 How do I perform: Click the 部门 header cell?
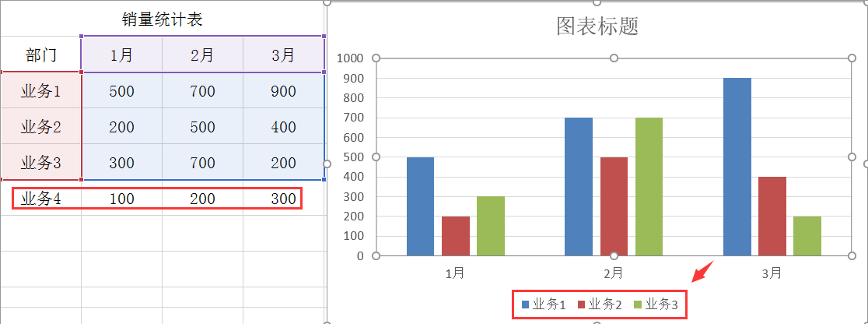pos(41,55)
